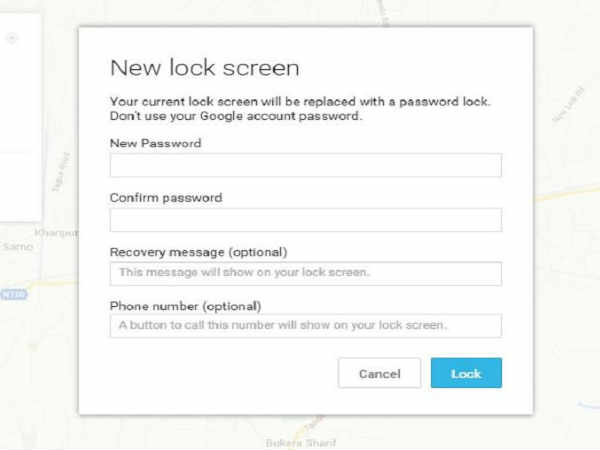Click the N120 highway badge on map
This screenshot has width=600, height=450.
[x=14, y=295]
